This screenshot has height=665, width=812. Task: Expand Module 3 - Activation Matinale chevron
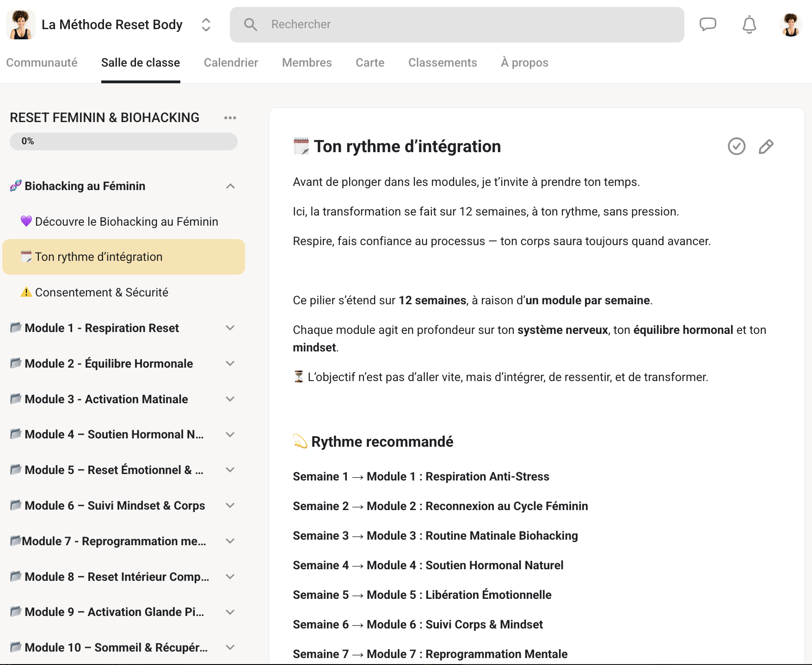tap(230, 399)
